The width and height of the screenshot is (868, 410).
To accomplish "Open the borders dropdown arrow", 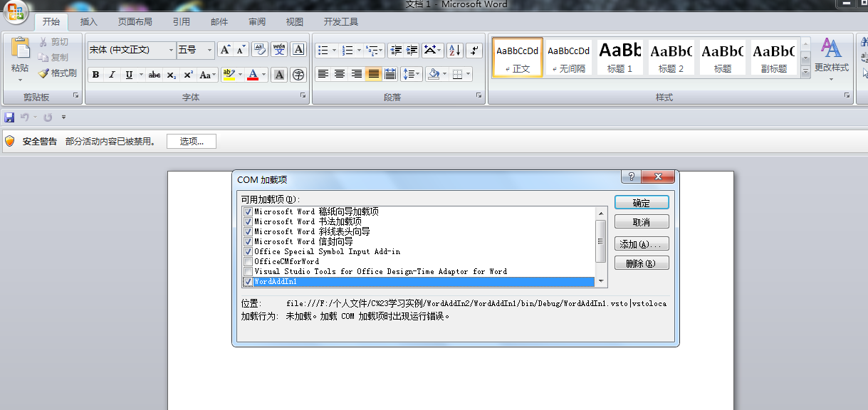I will pos(467,74).
